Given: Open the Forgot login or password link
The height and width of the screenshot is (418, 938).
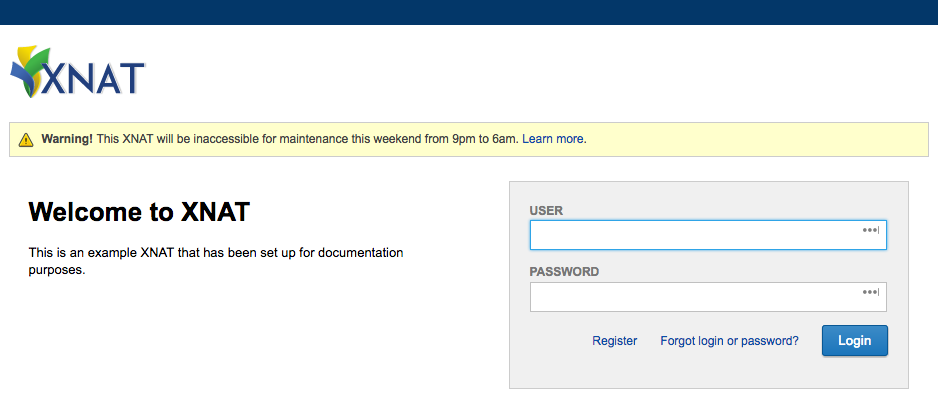Looking at the screenshot, I should click(x=729, y=341).
